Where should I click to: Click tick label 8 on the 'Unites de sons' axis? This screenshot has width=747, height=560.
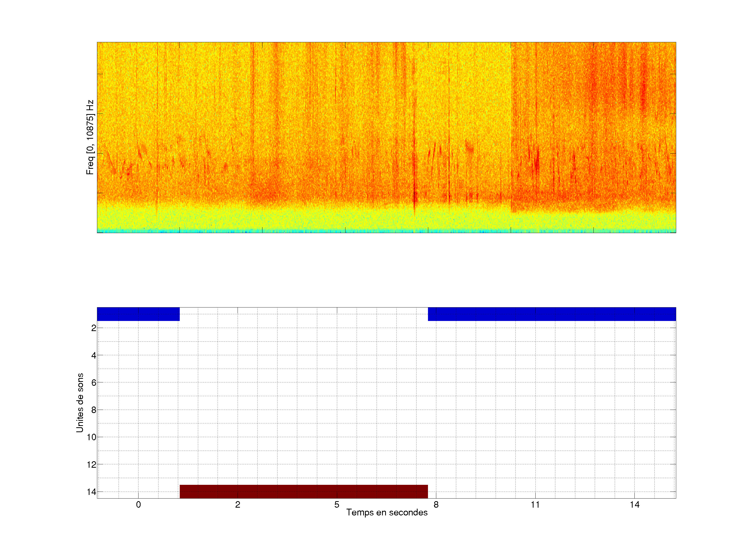[94, 410]
